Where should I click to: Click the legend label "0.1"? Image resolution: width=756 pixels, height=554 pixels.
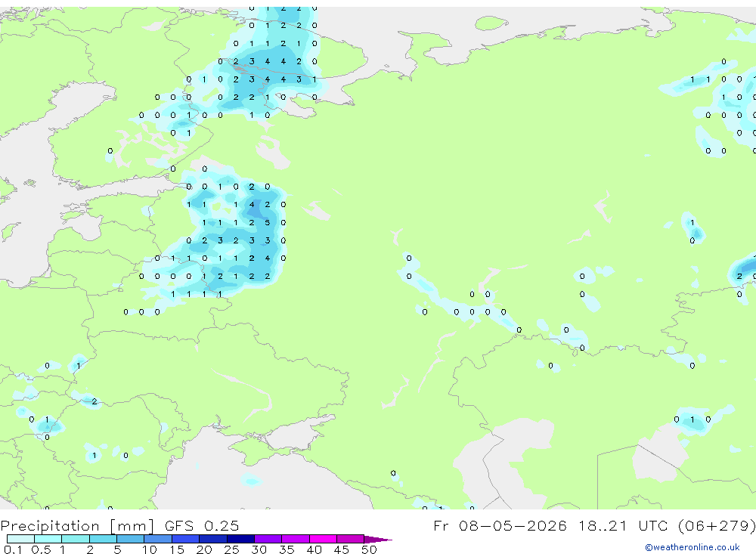(x=13, y=549)
